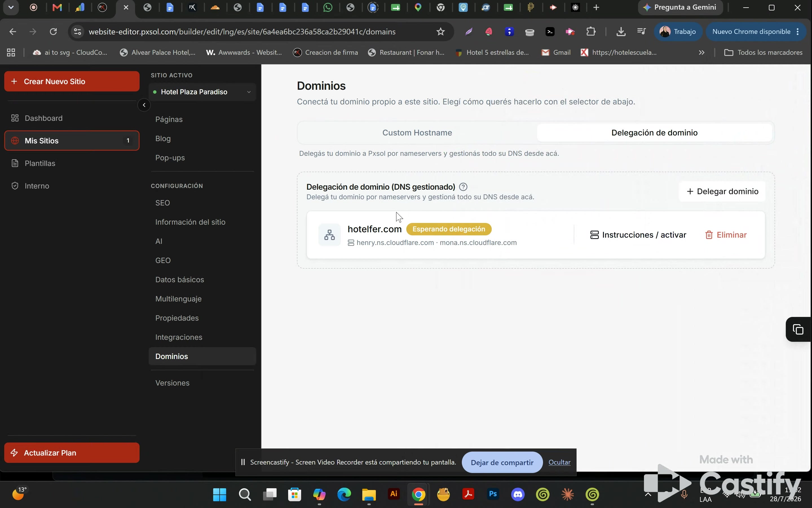Collapse the sidebar with the chevron button
The image size is (812, 508).
[144, 105]
